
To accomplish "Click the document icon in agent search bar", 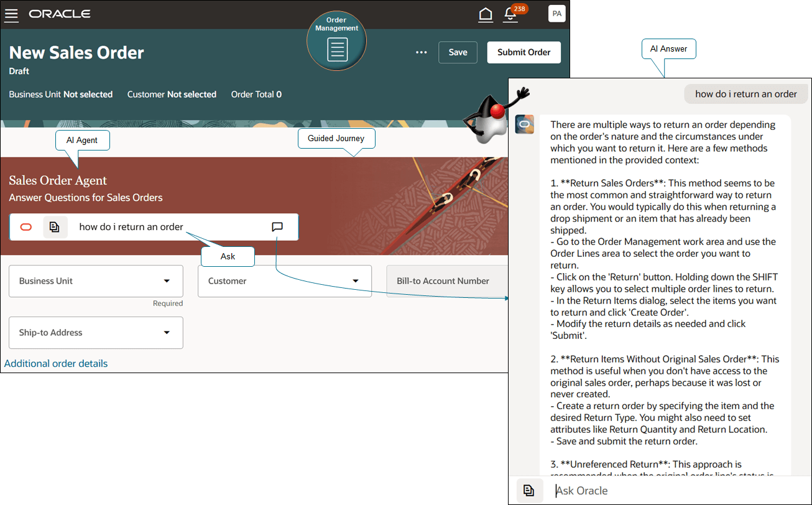I will click(x=55, y=227).
